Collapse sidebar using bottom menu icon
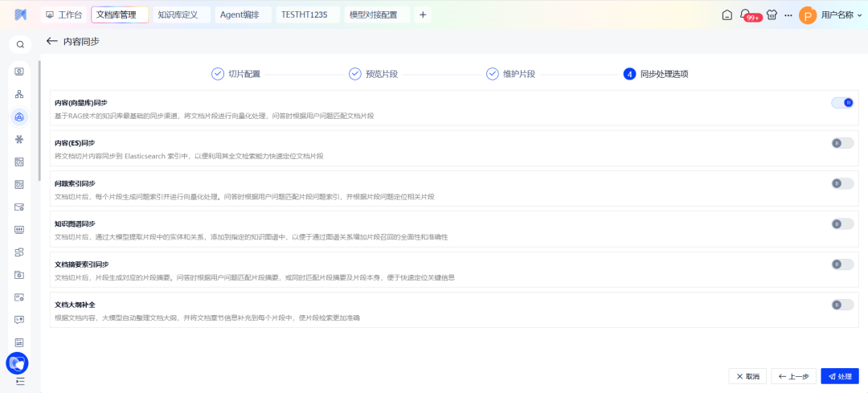 [x=20, y=381]
